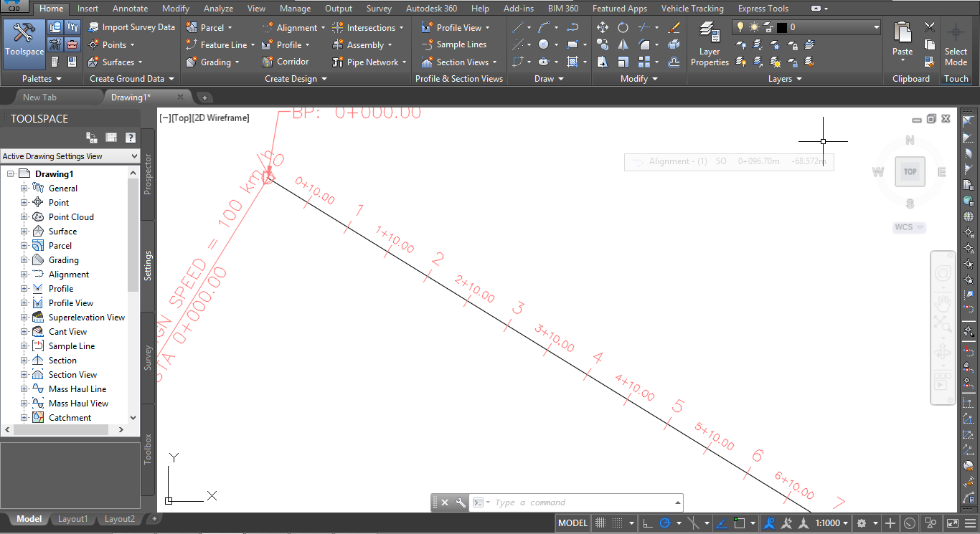
Task: Click the Corridor button
Action: [x=286, y=62]
